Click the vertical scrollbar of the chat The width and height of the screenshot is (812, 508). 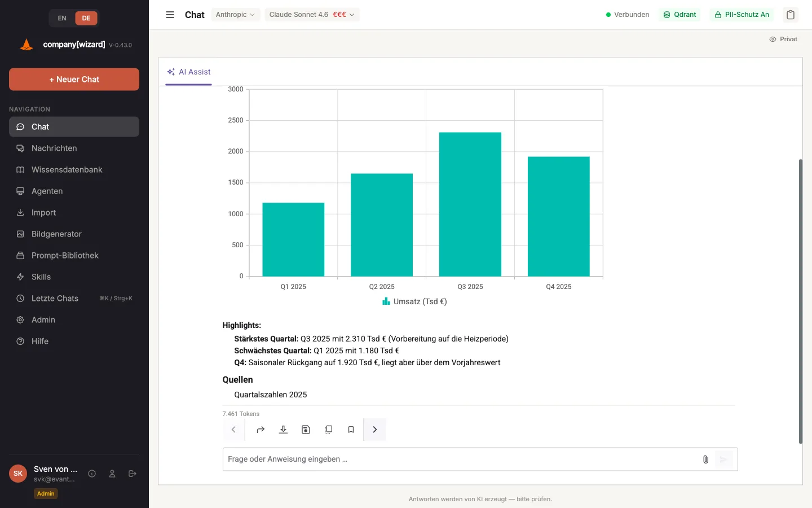pyautogui.click(x=800, y=301)
